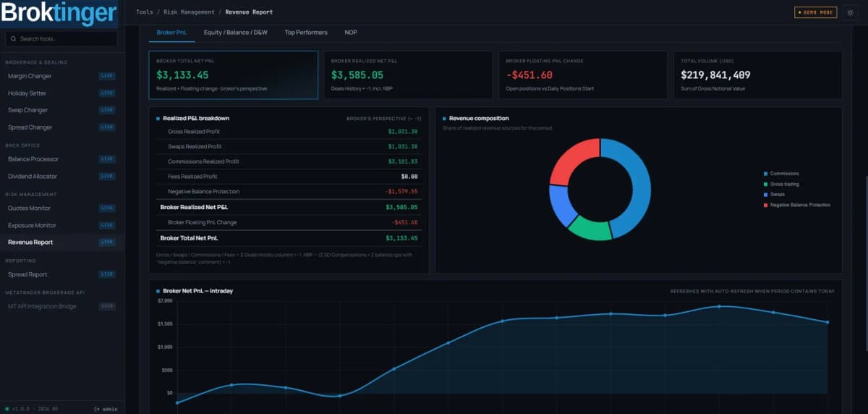Open Spread Changer tool
Image resolution: width=868 pixels, height=414 pixels.
click(x=61, y=127)
